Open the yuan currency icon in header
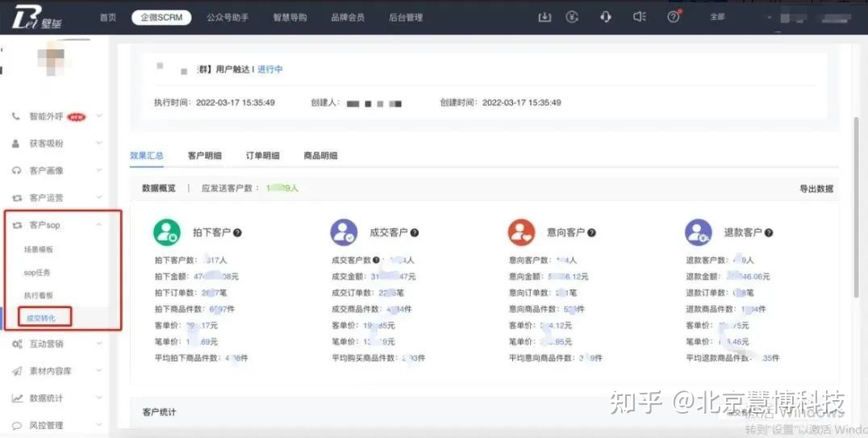 [574, 17]
